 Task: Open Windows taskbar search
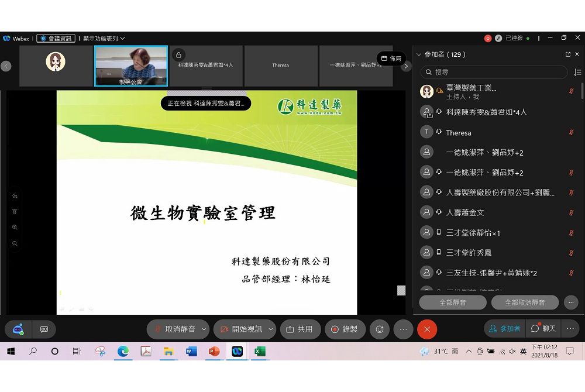pyautogui.click(x=33, y=352)
